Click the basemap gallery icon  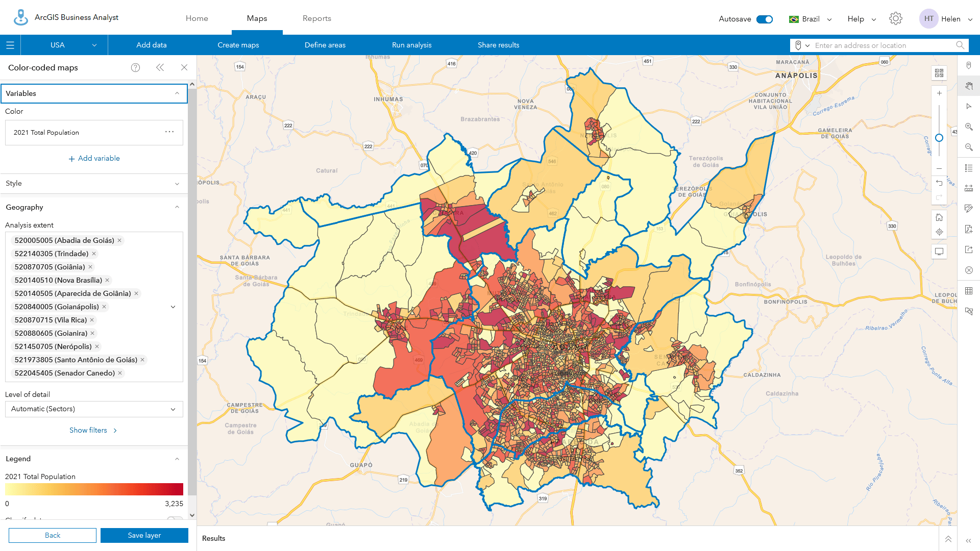click(939, 73)
